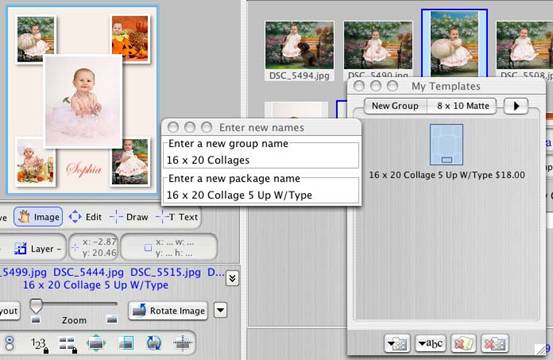Click the new group name field
Image resolution: width=553 pixels, height=360 pixels.
(260, 160)
